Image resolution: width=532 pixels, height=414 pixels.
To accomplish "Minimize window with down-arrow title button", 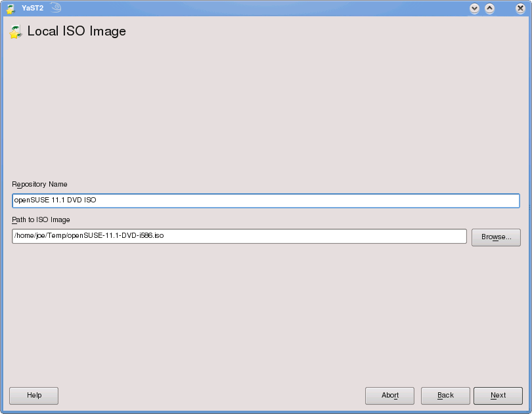I will [x=474, y=8].
